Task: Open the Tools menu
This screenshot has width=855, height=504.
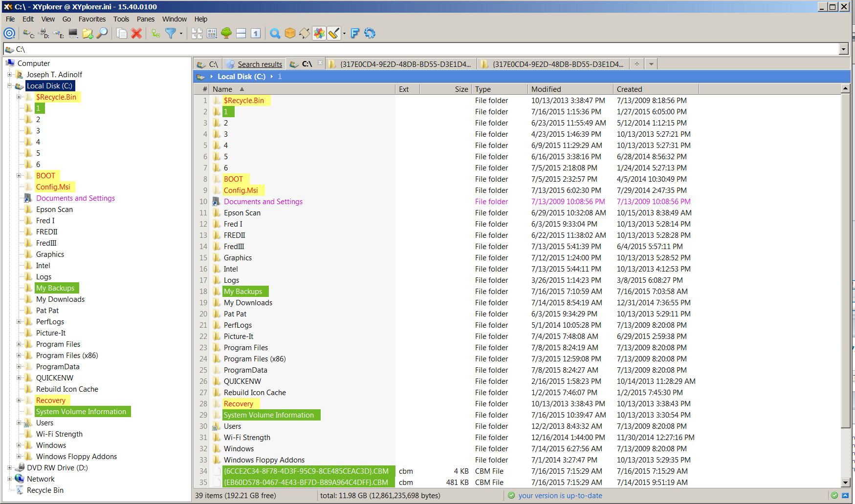Action: (x=121, y=19)
